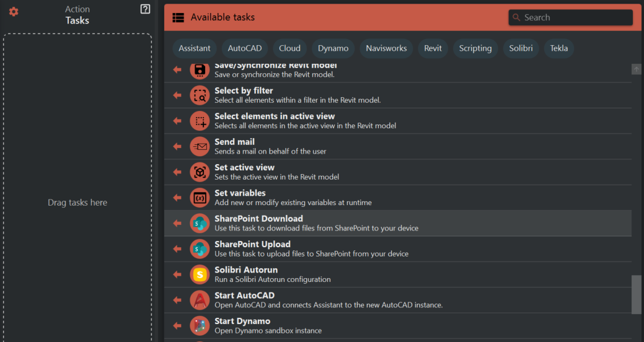Click the Solibri Autorun yellow icon

pos(200,274)
